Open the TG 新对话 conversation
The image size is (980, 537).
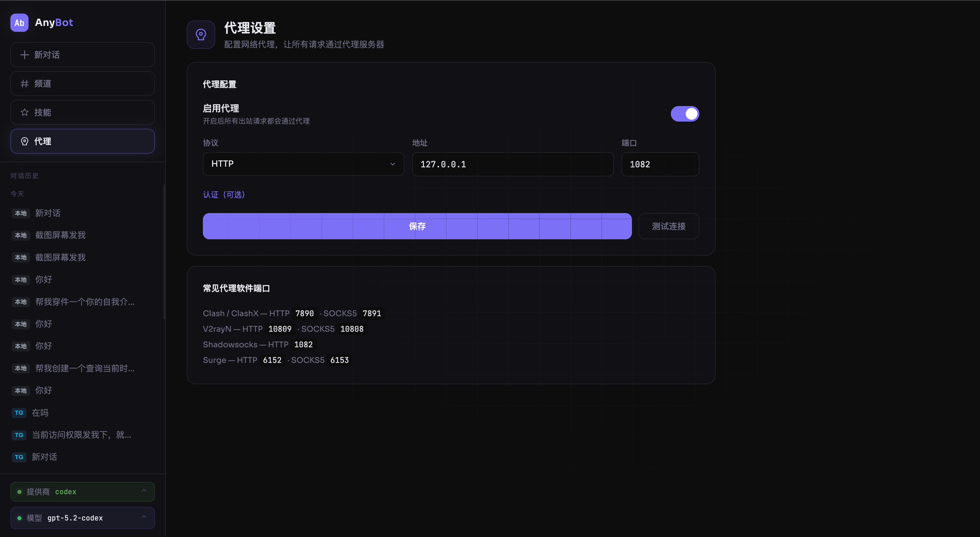(x=83, y=457)
